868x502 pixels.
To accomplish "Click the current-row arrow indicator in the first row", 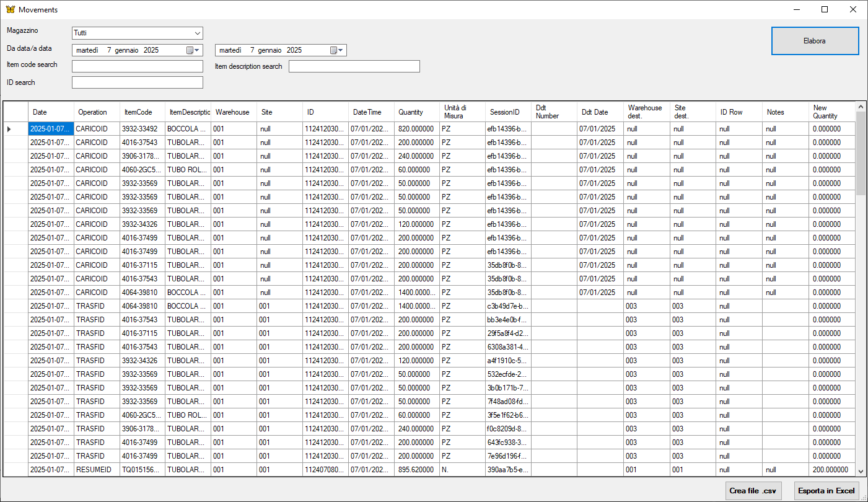I will coord(9,129).
